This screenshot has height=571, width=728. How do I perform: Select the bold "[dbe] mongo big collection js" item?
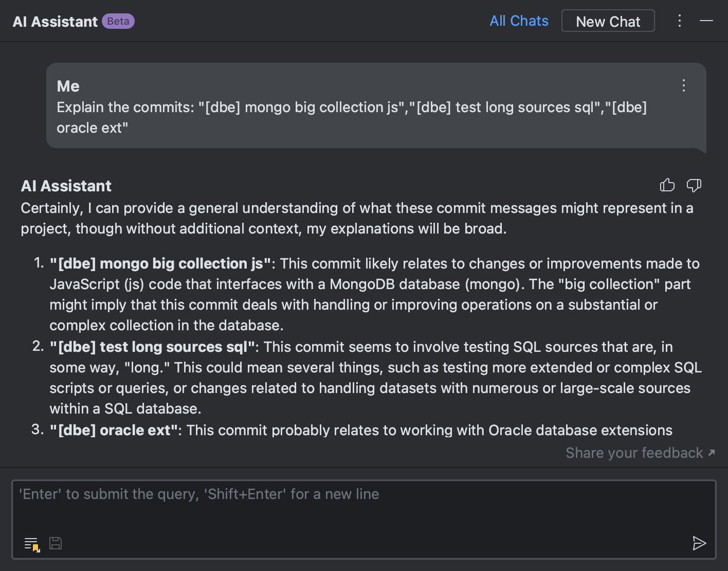160,263
